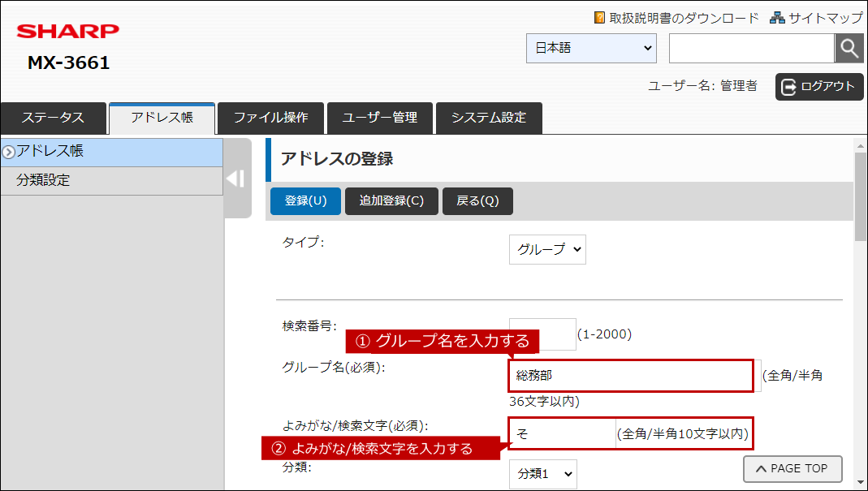Click the sitemap icon
This screenshot has height=491, width=868.
coord(777,18)
